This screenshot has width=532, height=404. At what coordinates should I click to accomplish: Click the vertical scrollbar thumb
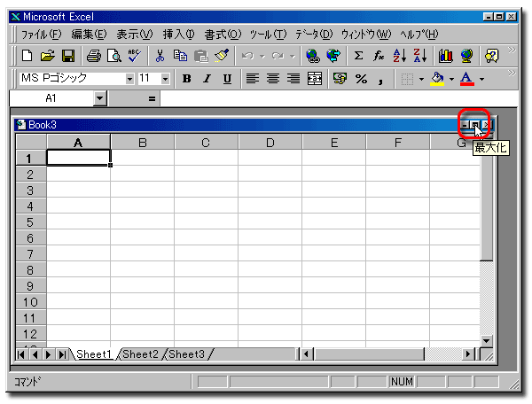(487, 205)
